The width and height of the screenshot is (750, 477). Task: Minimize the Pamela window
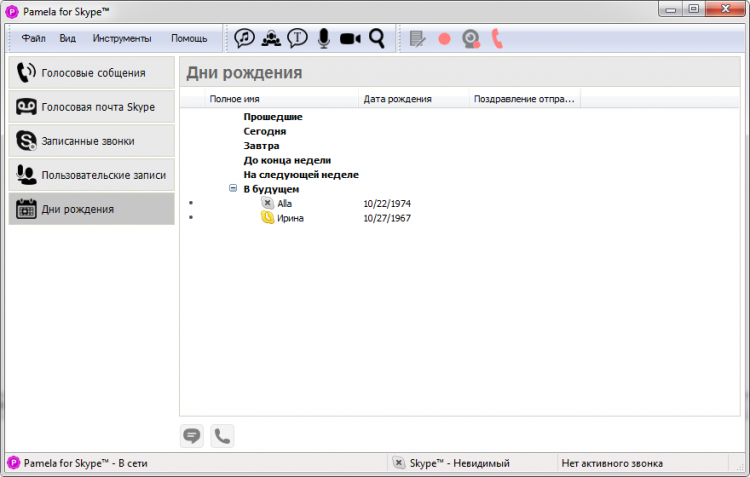point(671,9)
